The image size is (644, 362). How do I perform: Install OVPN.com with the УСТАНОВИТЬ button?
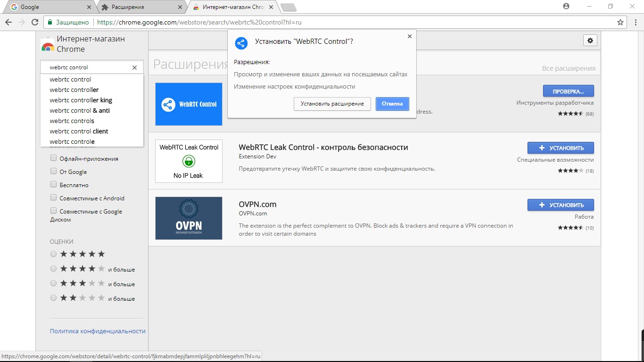[561, 205]
